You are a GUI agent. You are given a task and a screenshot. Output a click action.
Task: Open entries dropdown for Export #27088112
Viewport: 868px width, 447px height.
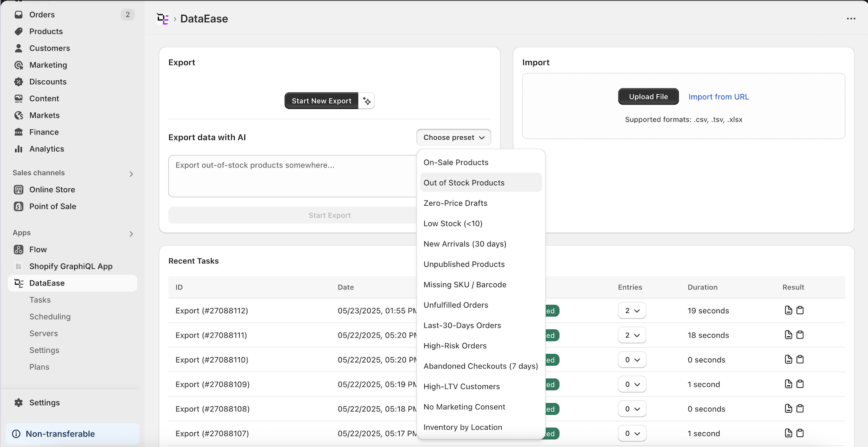pyautogui.click(x=632, y=311)
